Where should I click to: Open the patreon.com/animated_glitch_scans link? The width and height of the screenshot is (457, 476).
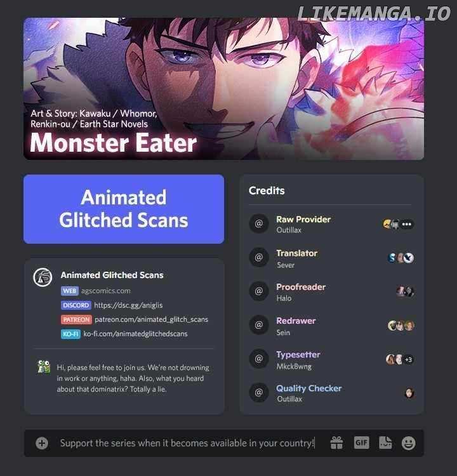[151, 319]
